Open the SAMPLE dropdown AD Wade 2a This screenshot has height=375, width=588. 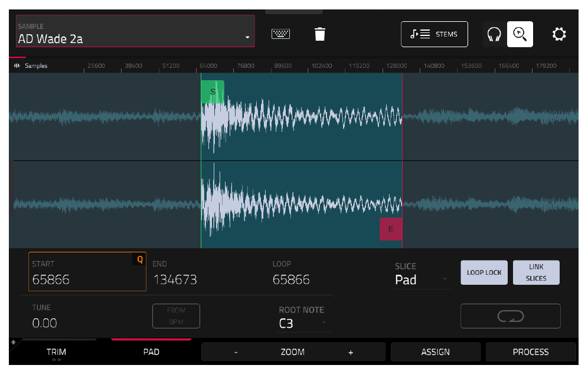coord(135,31)
